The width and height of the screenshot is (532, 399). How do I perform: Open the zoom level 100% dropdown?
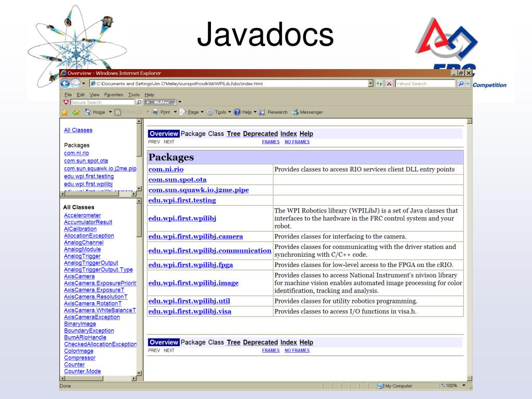click(x=464, y=385)
